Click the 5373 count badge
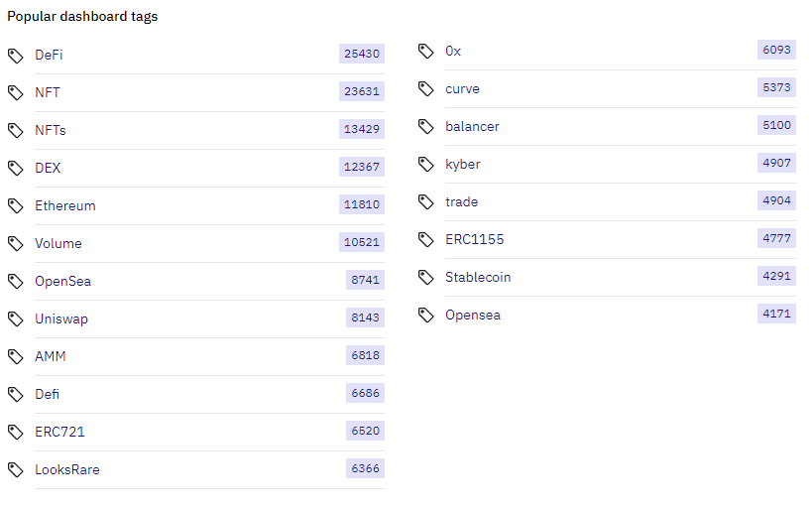The width and height of the screenshot is (812, 508). tap(776, 87)
